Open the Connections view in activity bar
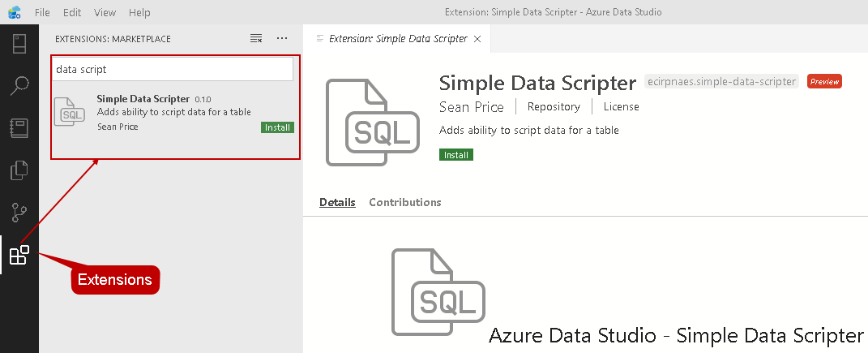Screen dimensions: 868x353 pos(19,43)
